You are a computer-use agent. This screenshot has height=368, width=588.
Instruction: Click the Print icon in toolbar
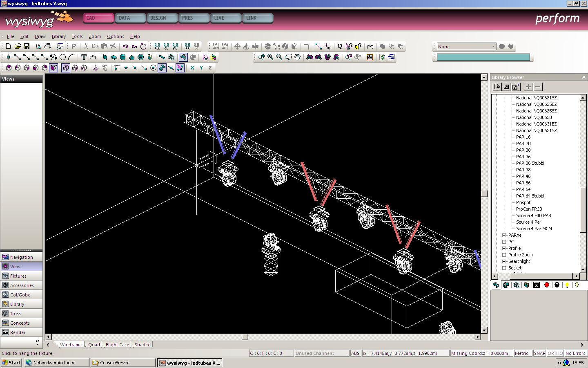tap(48, 47)
